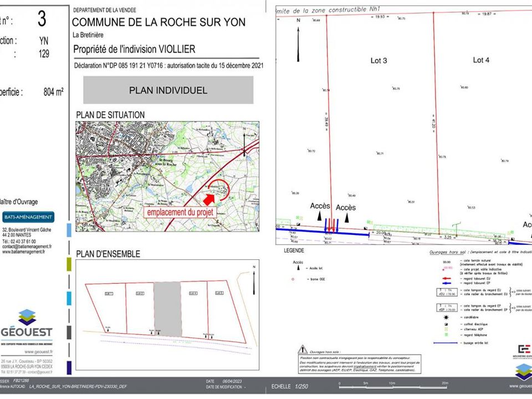Click the navy blue swatch on the side strip
This screenshot has height=399, width=532.
[x=69, y=368]
